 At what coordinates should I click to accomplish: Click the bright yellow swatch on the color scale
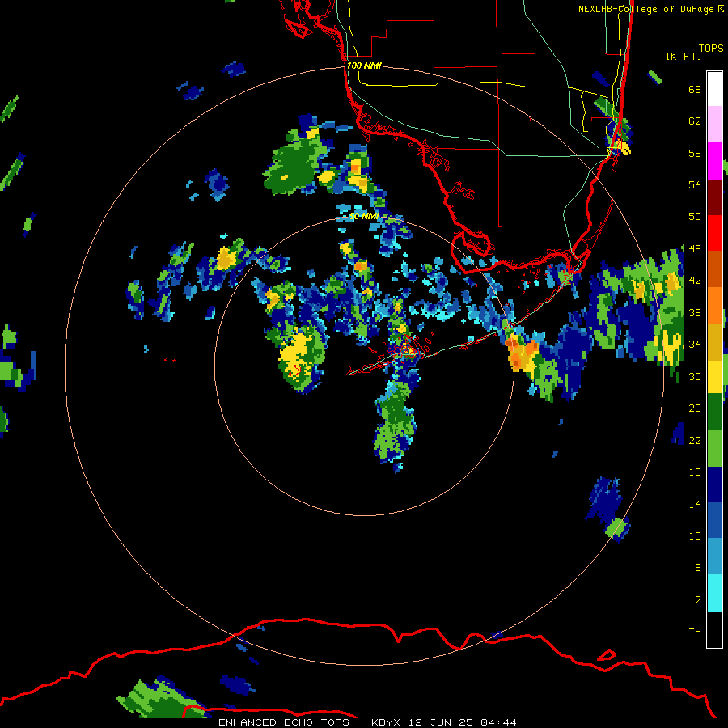point(714,376)
